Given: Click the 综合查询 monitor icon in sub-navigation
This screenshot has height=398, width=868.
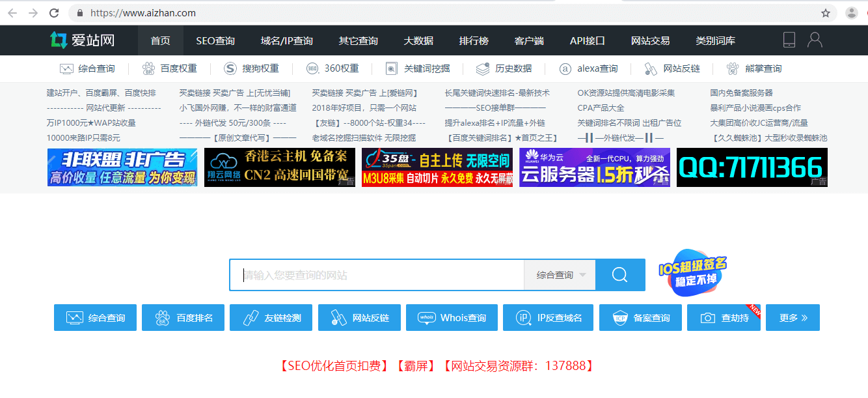Looking at the screenshot, I should point(66,68).
